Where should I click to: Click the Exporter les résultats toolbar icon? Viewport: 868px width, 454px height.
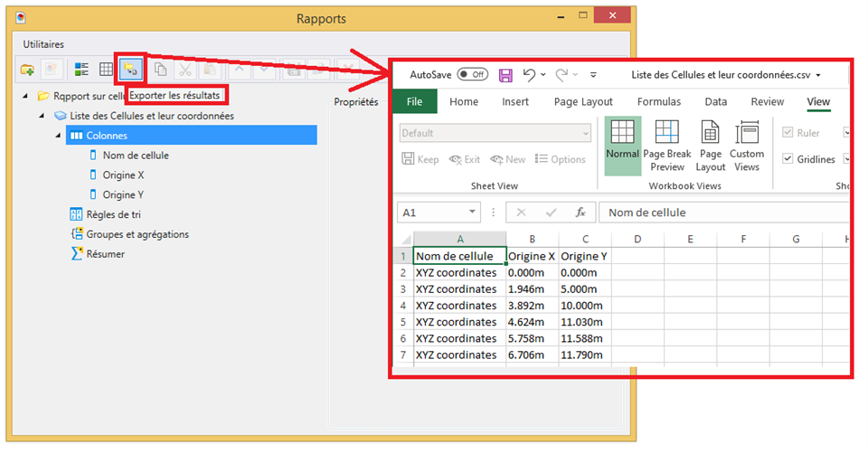[x=130, y=70]
